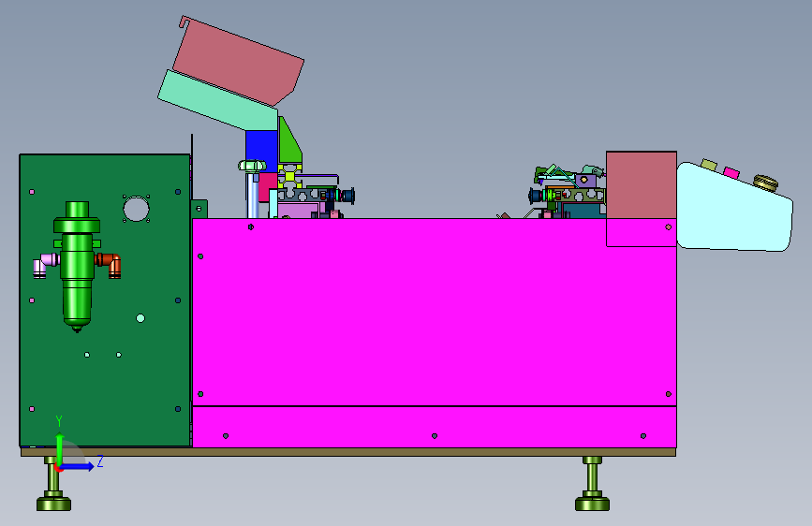Select the tilted reddish hopper cover

point(238,61)
